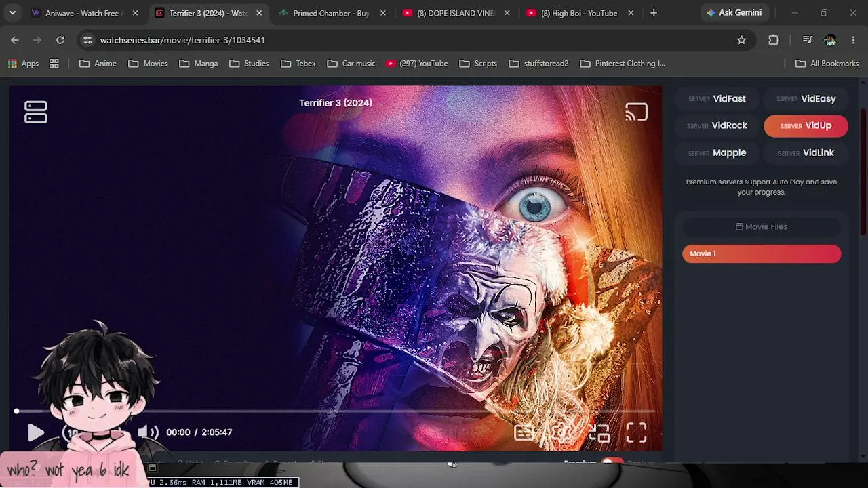Viewport: 868px width, 488px height.
Task: Open the server list icon in the player
Action: coord(36,112)
